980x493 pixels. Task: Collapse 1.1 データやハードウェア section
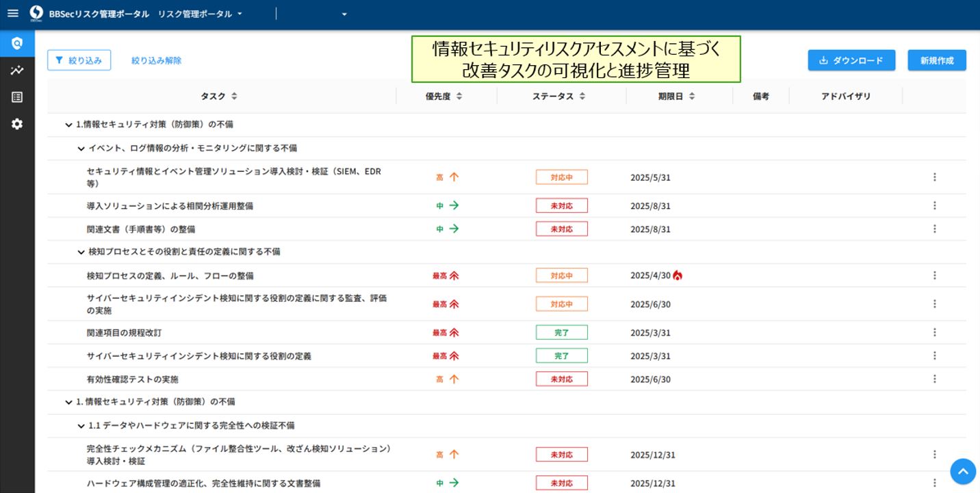coord(81,426)
